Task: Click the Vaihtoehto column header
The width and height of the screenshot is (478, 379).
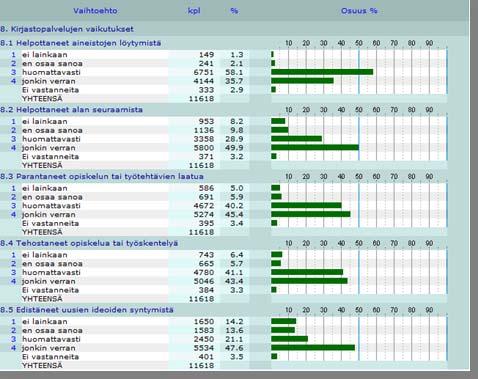Action: click(95, 11)
